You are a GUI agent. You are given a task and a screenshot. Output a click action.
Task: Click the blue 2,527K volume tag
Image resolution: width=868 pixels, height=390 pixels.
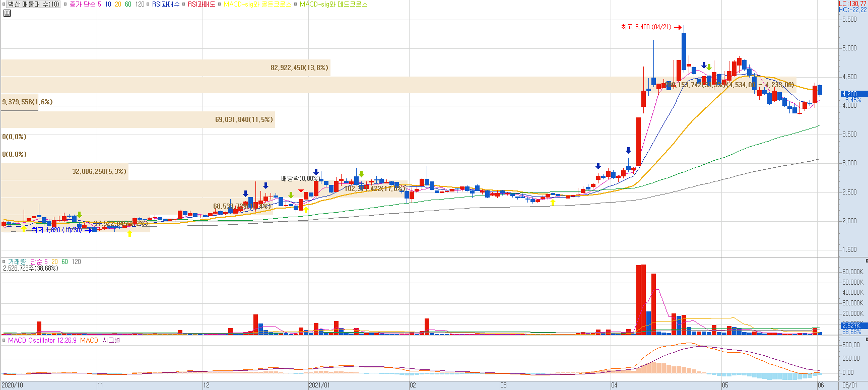tap(853, 326)
